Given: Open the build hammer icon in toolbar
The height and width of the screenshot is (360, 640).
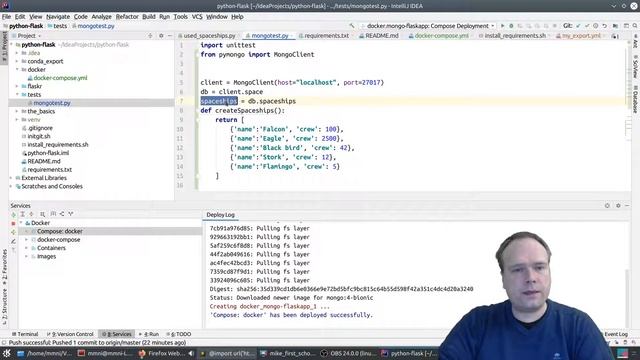Looking at the screenshot, I should 352,26.
